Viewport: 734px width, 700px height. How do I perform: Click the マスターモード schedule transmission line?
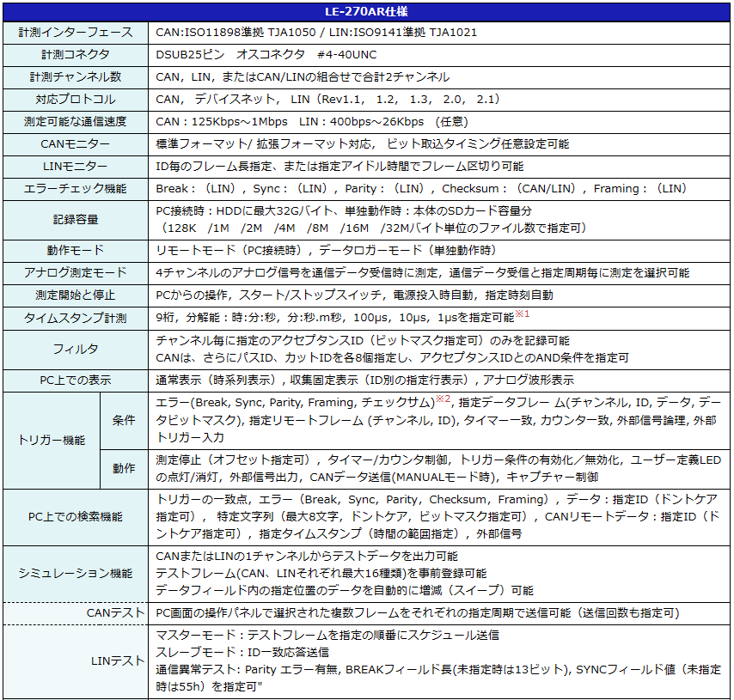(x=327, y=635)
